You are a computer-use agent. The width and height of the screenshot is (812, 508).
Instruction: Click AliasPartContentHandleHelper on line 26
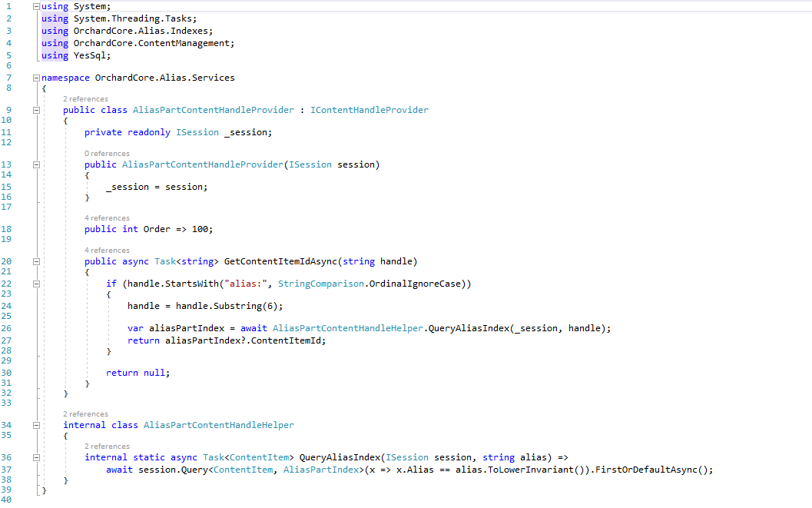click(348, 328)
